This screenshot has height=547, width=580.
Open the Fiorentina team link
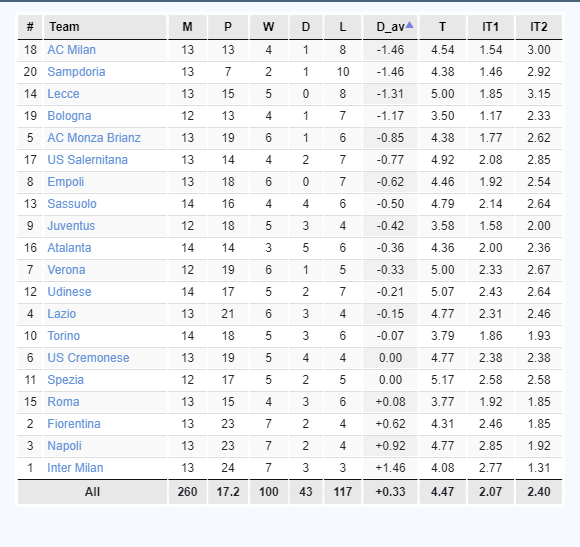pos(74,424)
